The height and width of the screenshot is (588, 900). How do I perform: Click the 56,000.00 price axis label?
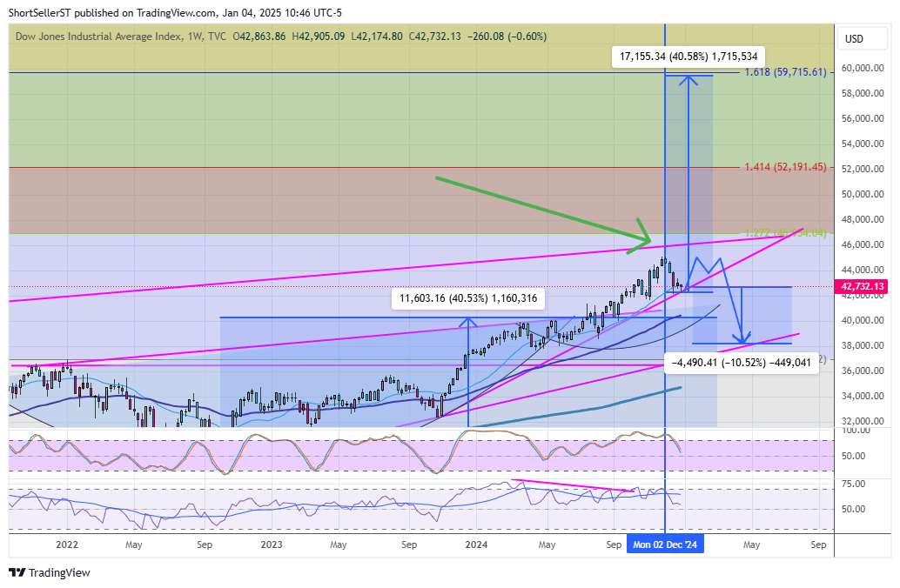862,118
